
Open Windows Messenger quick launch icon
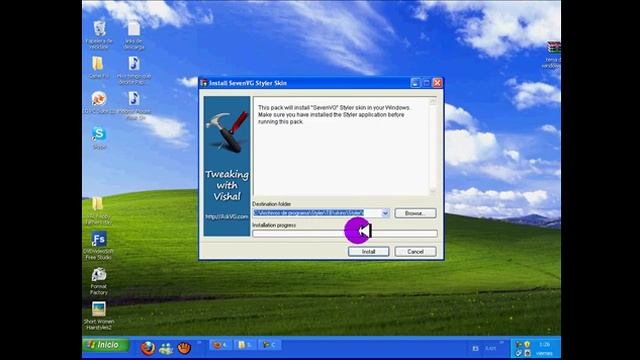click(166, 348)
